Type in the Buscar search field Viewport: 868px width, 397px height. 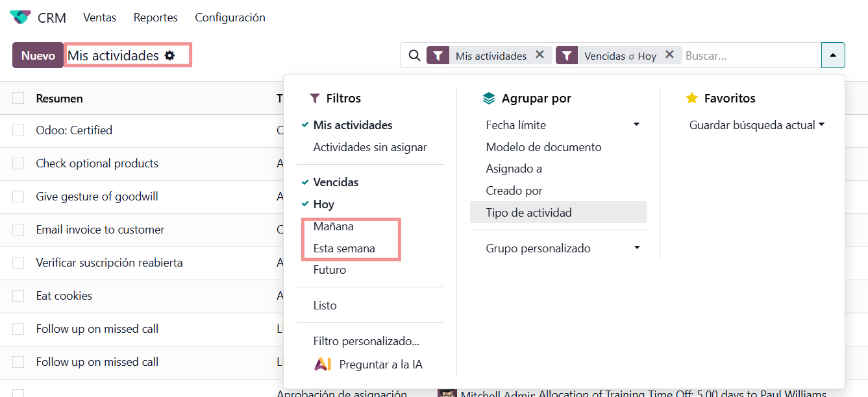click(x=750, y=56)
